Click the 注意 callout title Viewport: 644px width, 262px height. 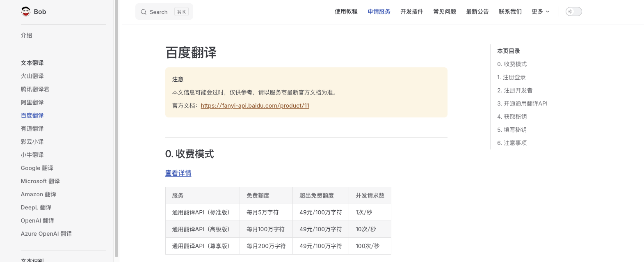click(x=178, y=79)
